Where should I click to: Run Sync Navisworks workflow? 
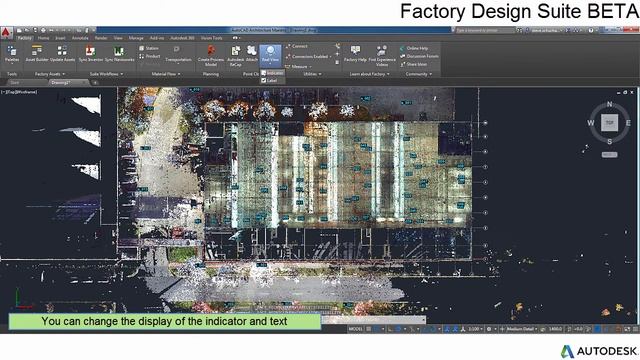[x=120, y=54]
